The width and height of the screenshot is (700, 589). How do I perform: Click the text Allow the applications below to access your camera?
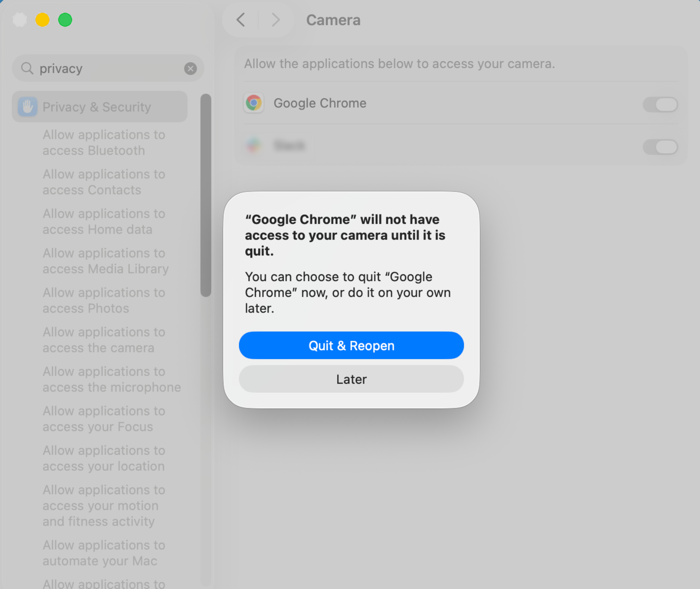[x=399, y=64]
